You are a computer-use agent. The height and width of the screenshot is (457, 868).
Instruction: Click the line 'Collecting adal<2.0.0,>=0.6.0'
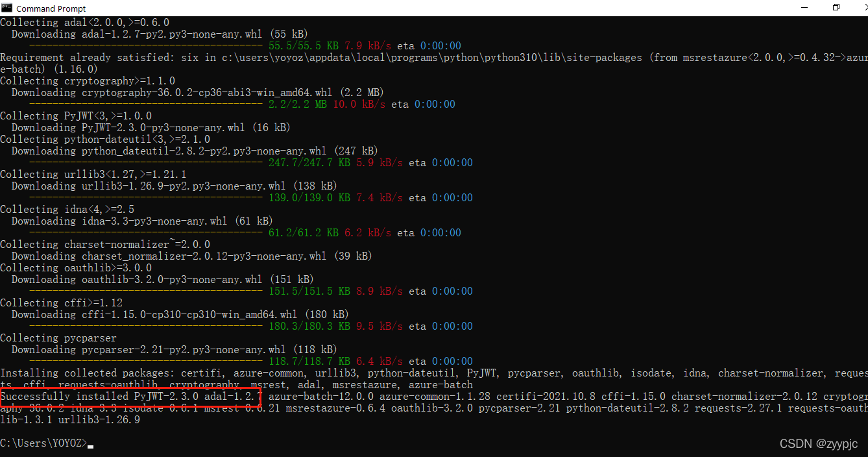[x=84, y=23]
